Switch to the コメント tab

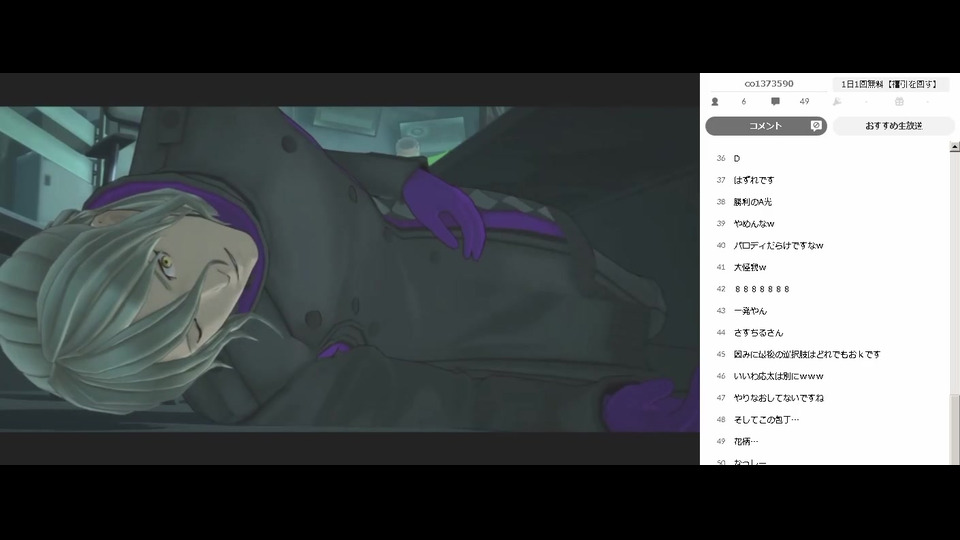[766, 126]
